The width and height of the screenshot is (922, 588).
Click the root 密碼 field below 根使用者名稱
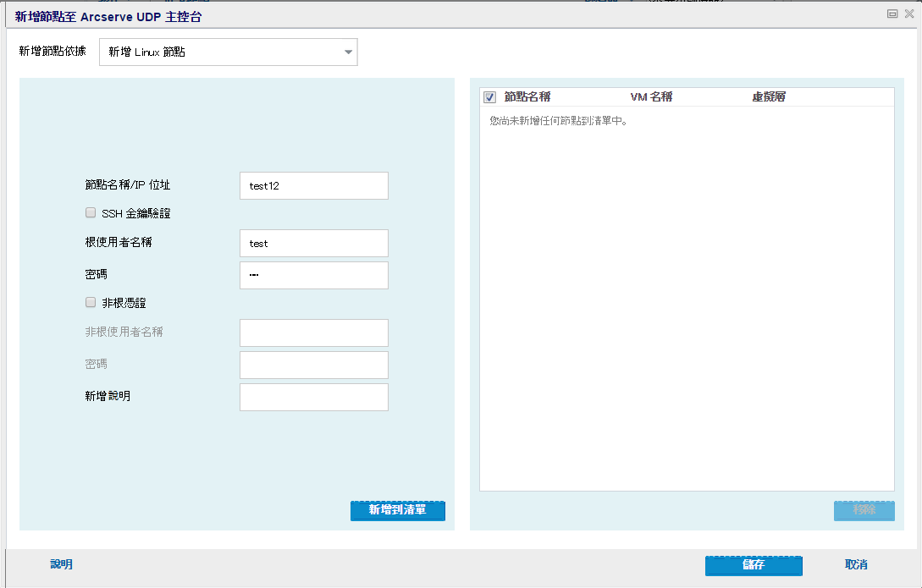pos(314,276)
